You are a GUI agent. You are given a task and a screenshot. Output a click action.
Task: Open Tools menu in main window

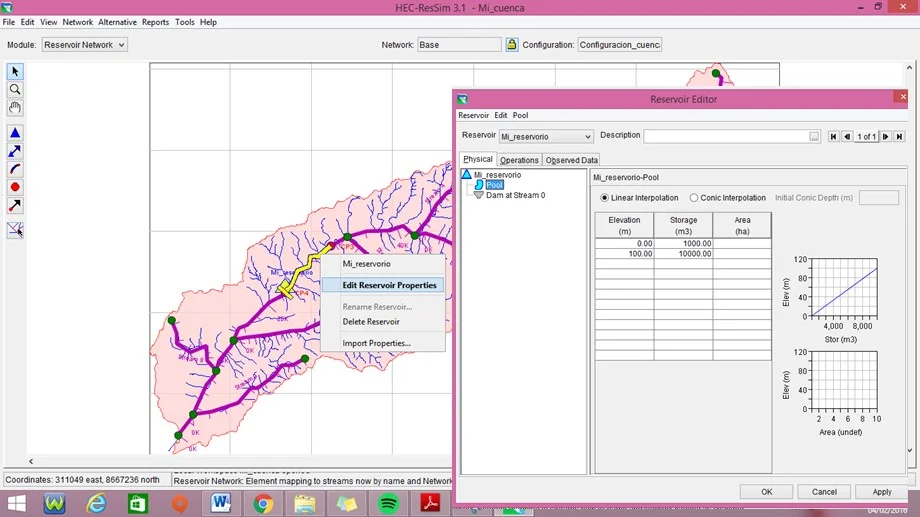point(185,22)
